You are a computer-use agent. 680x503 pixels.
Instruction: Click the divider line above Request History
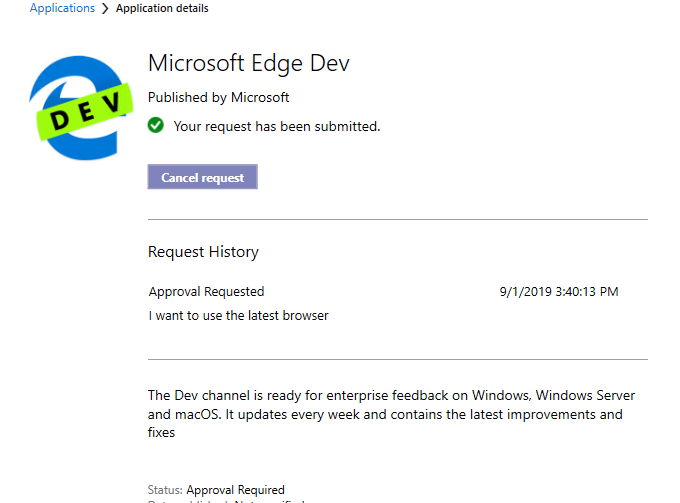[397, 219]
